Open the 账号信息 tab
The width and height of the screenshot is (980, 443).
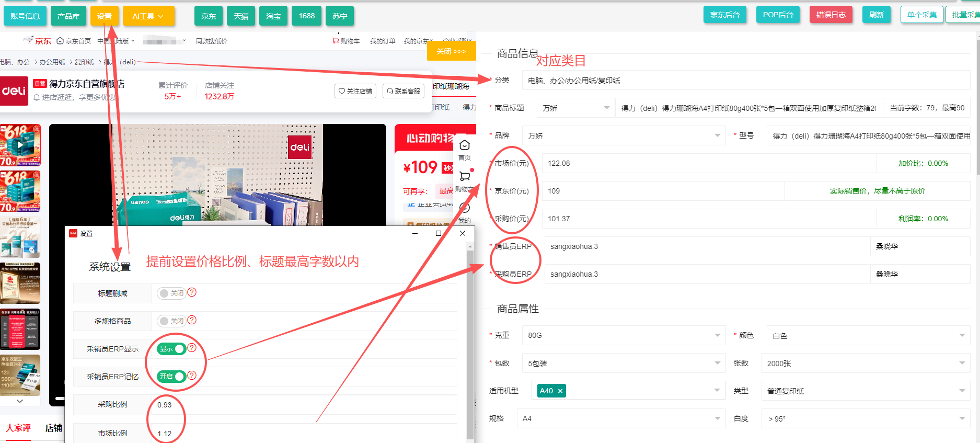(25, 16)
